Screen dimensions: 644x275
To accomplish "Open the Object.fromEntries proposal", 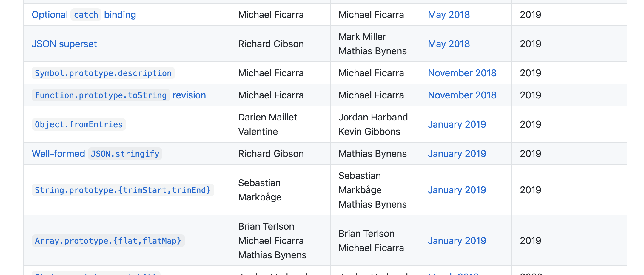I will click(79, 124).
